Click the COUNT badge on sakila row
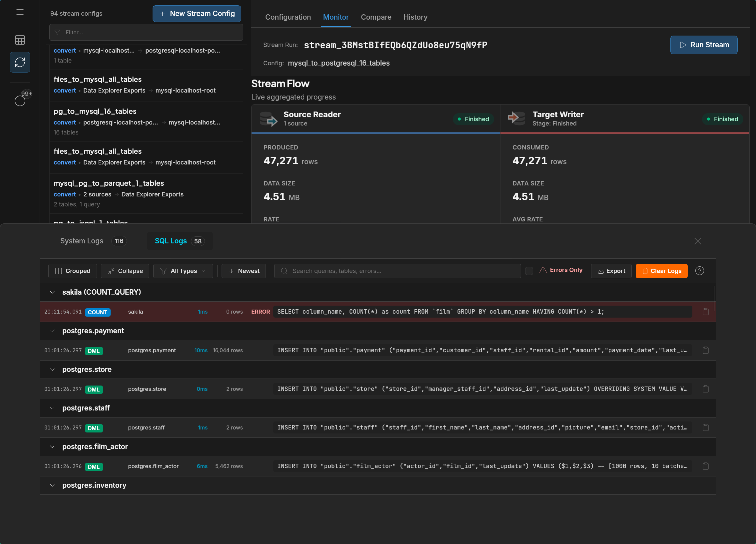Image resolution: width=756 pixels, height=544 pixels. click(x=98, y=313)
